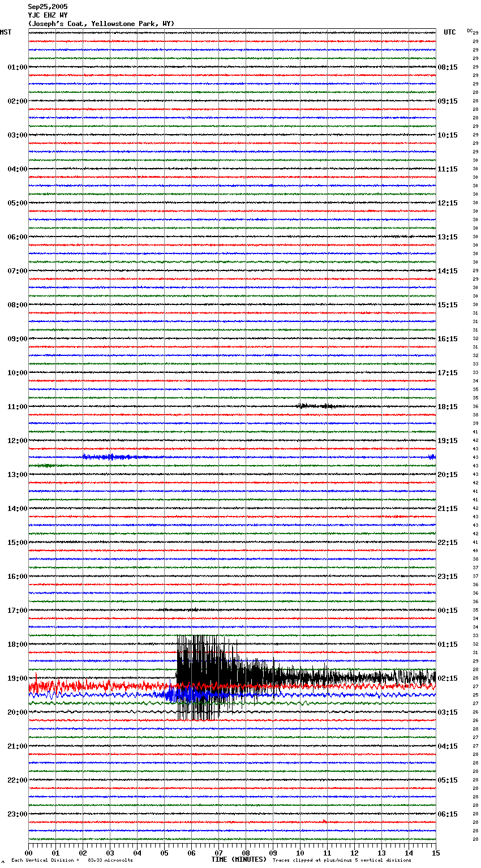Click the 09:15 UTC time label
481x868 pixels.
click(x=448, y=101)
